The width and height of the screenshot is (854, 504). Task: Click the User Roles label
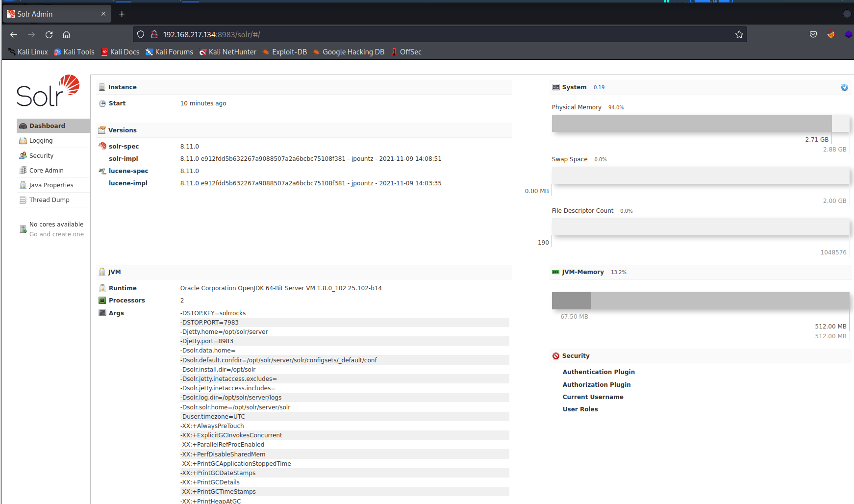click(x=580, y=409)
